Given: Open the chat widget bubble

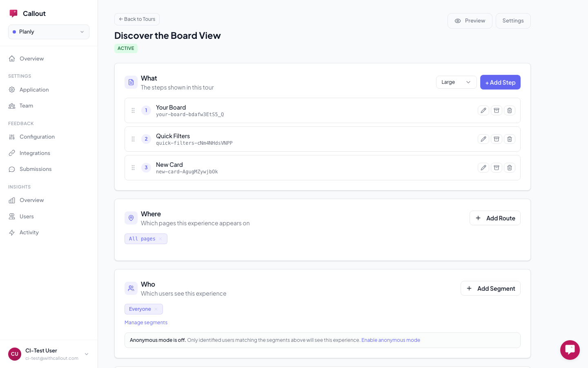Looking at the screenshot, I should coord(570,350).
